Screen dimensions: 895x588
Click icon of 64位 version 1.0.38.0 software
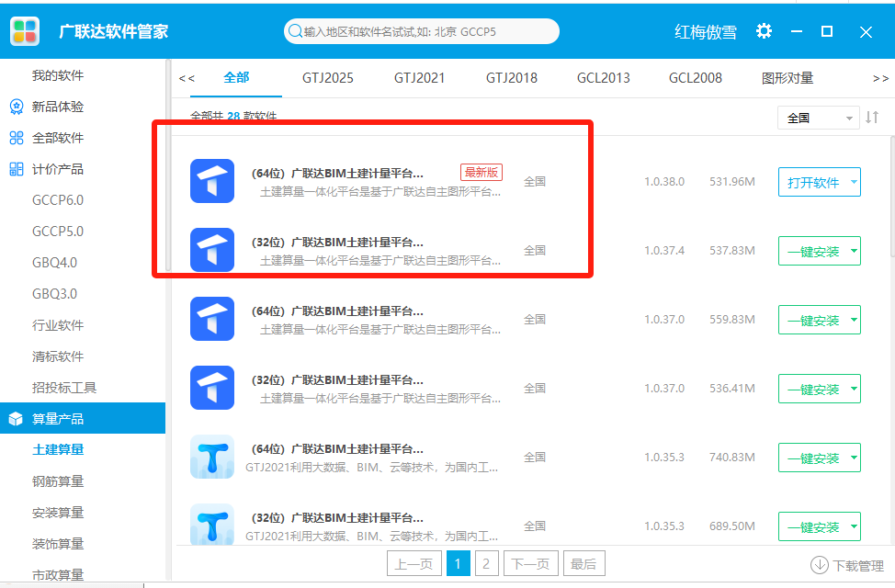pos(212,181)
